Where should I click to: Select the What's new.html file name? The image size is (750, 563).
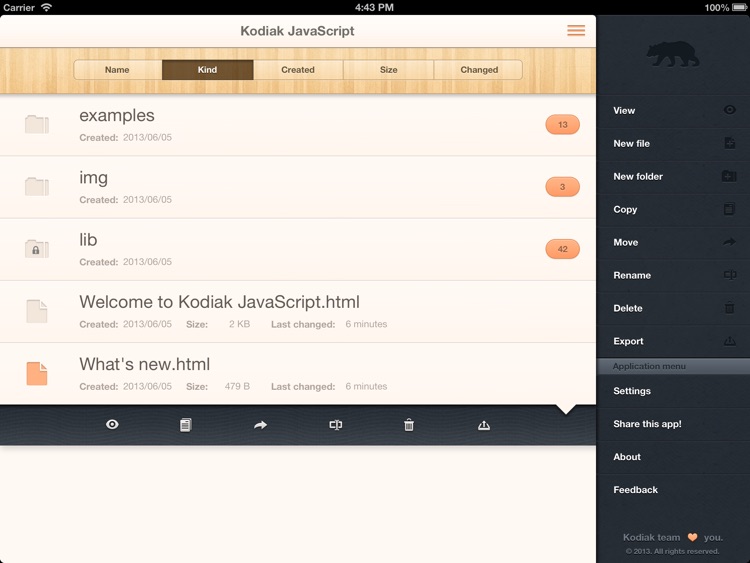pos(144,364)
